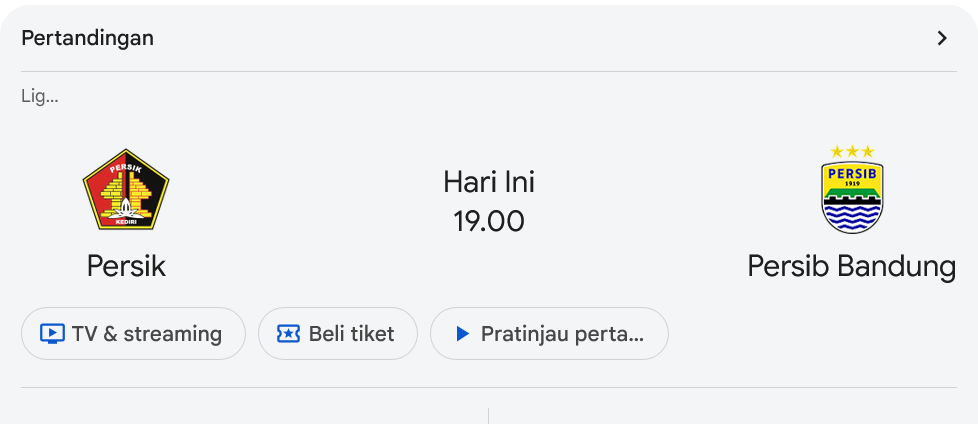Select the Persib Bandung team name
Screen dimensions: 978x424
click(852, 266)
